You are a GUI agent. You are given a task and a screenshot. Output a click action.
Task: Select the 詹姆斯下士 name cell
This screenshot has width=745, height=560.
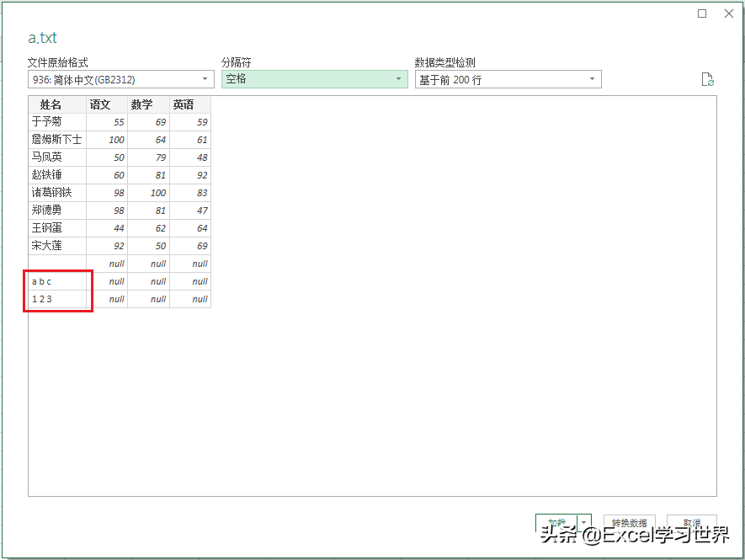coord(55,140)
